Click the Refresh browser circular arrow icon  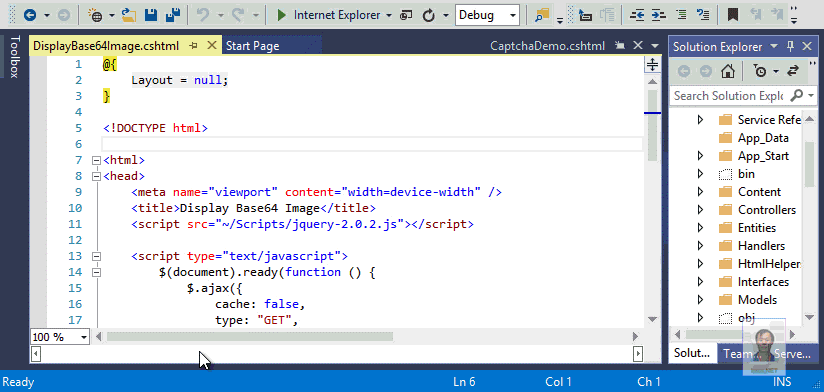pos(429,15)
